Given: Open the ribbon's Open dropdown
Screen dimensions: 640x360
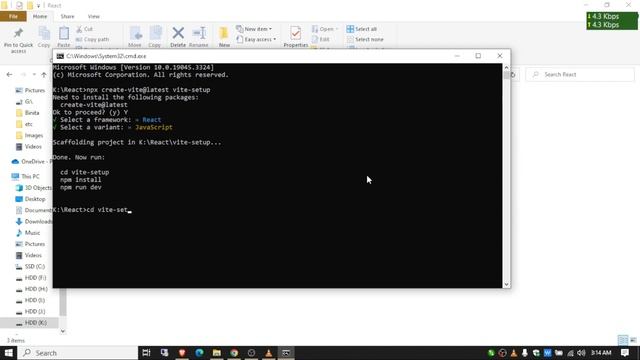Looking at the screenshot, I should pos(325,29).
